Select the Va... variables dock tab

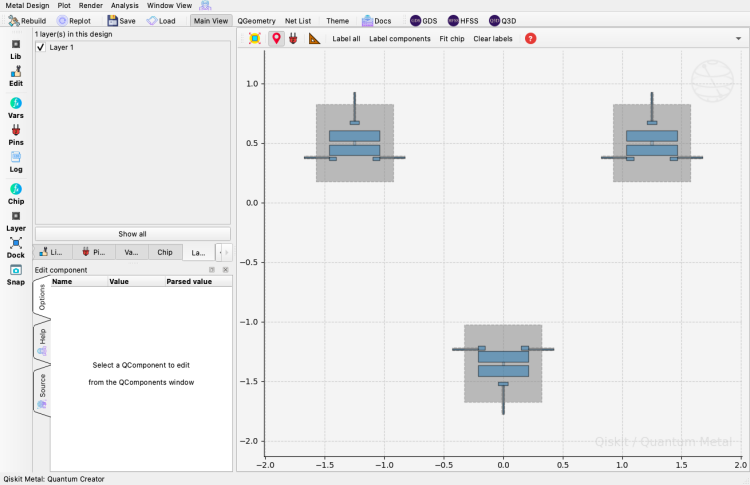(132, 252)
